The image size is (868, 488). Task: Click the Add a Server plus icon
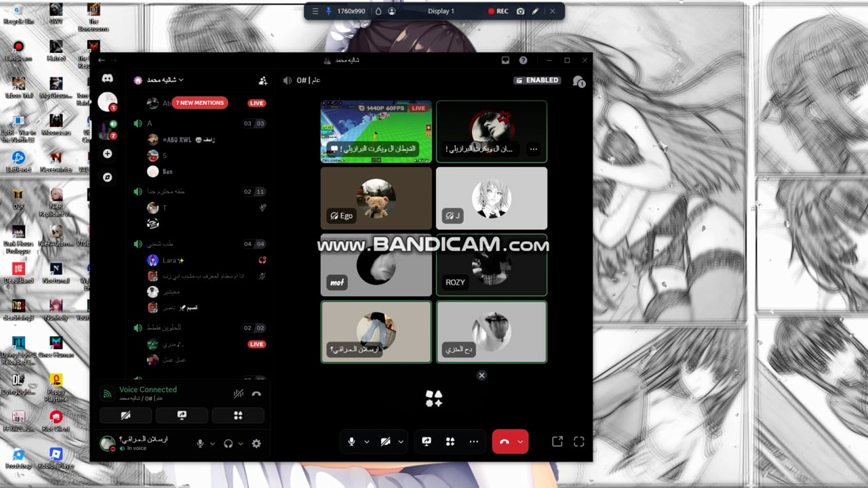pos(107,154)
